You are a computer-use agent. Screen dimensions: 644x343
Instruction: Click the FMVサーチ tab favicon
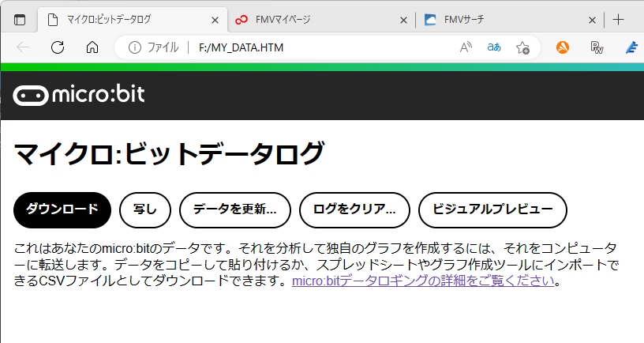(x=430, y=20)
